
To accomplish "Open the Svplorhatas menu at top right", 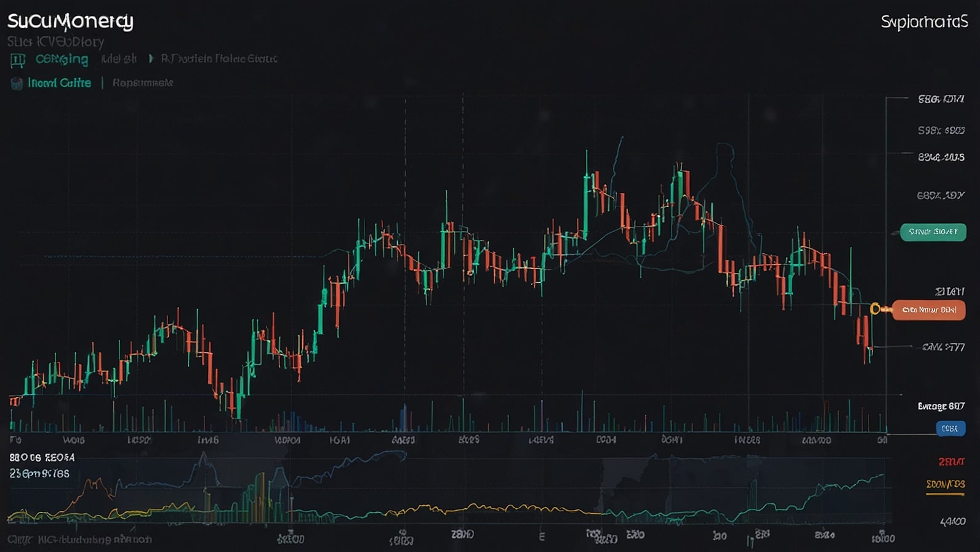I will 924,22.
